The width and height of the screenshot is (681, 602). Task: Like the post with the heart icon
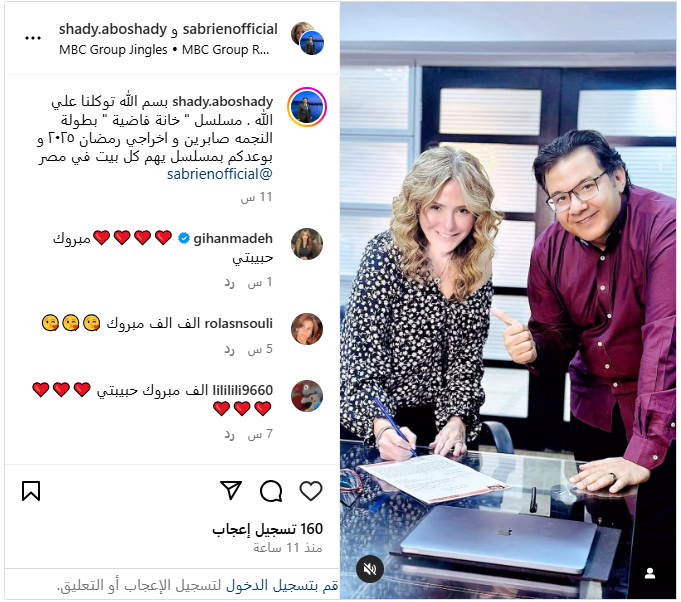pos(311,491)
